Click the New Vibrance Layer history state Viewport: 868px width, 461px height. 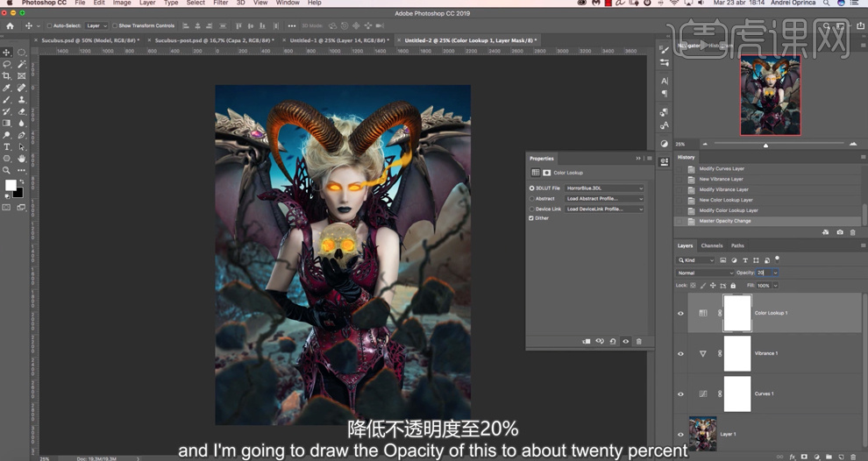[x=721, y=179]
